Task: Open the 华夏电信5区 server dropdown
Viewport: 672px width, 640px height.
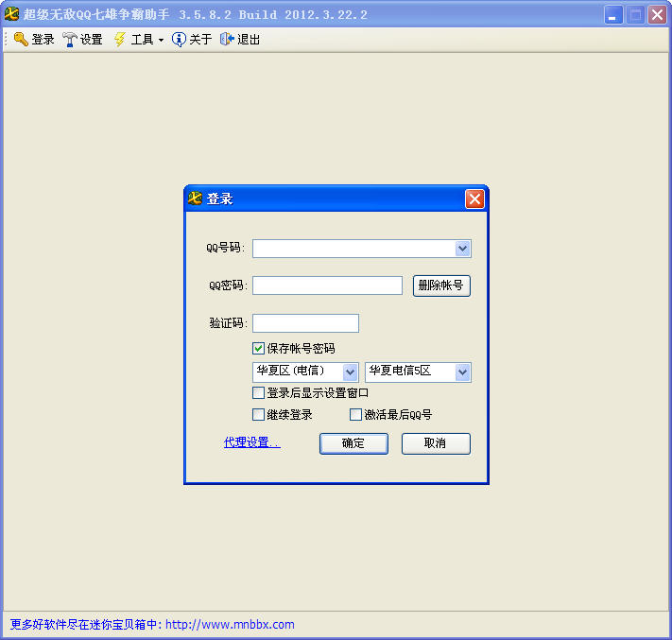Action: click(418, 372)
